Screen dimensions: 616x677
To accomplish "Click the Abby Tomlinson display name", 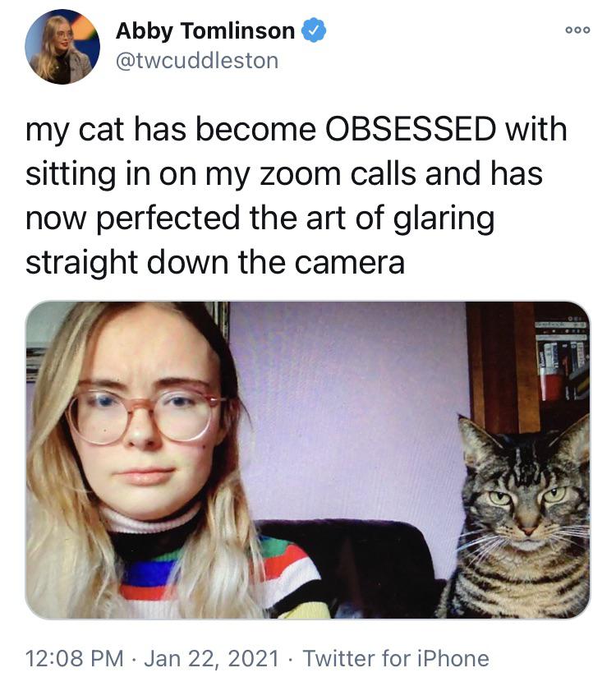I will [205, 30].
